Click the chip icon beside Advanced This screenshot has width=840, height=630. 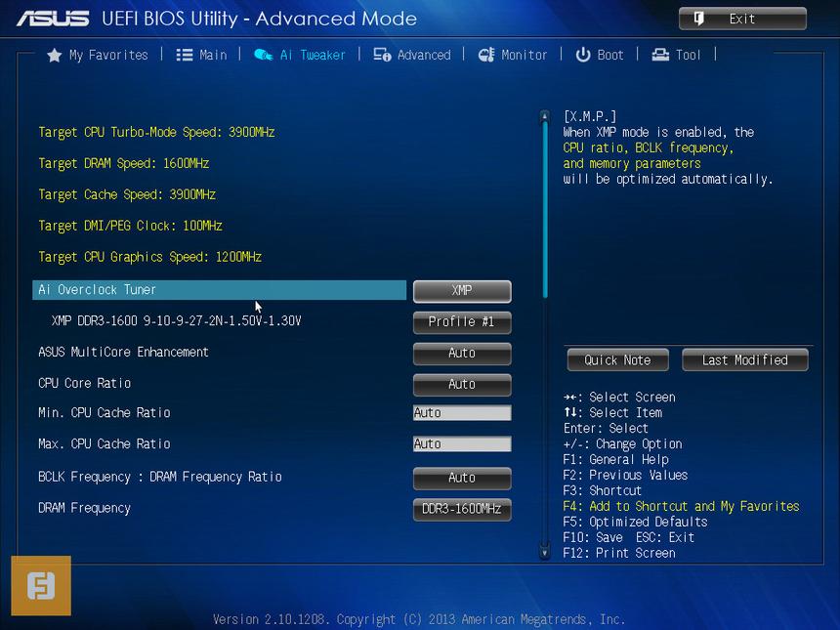382,56
